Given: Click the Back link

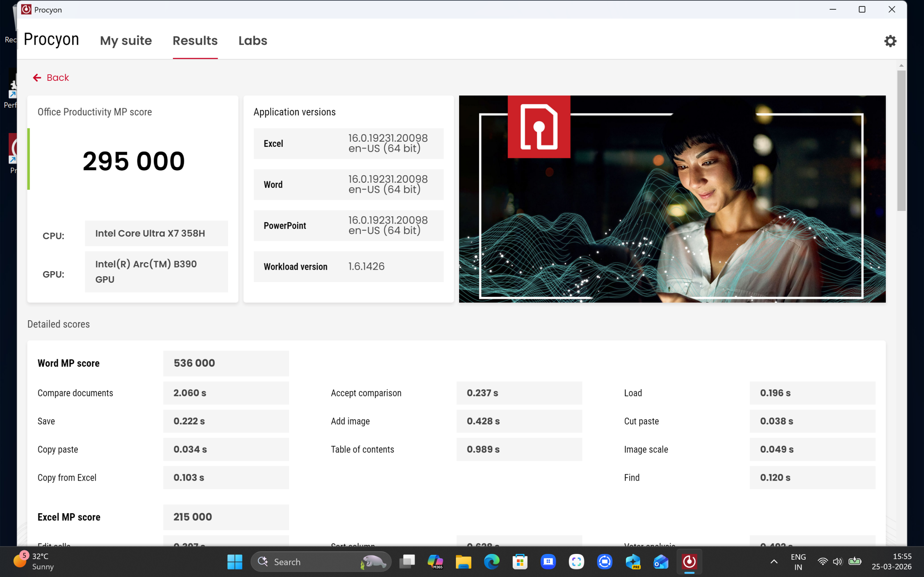Looking at the screenshot, I should click(x=58, y=78).
